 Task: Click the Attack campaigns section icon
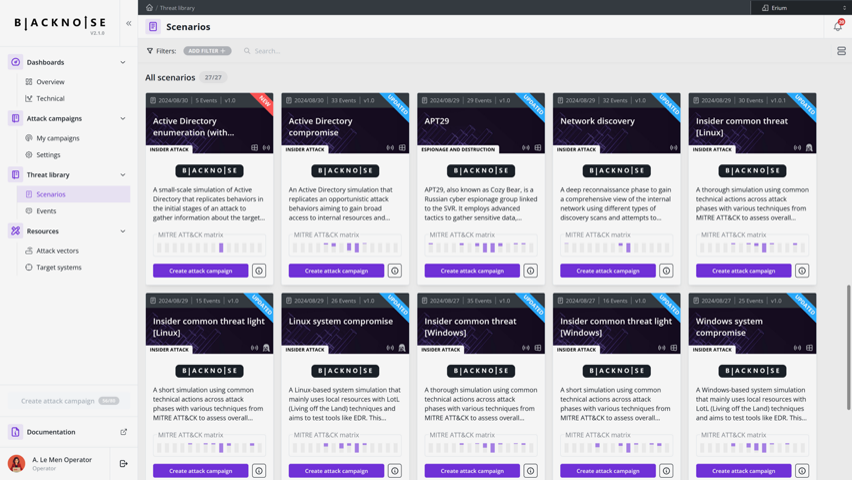click(15, 119)
